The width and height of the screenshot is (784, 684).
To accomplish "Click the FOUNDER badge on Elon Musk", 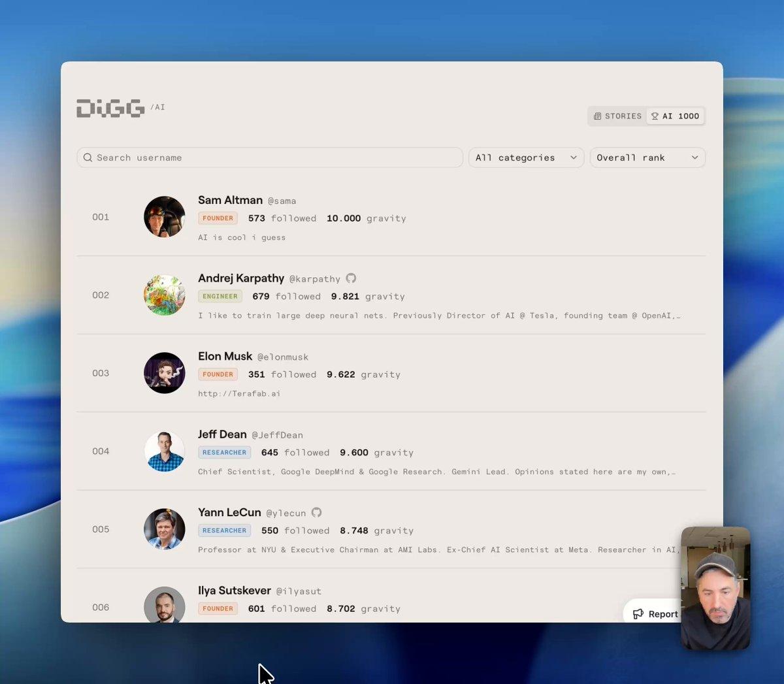I will click(x=218, y=374).
